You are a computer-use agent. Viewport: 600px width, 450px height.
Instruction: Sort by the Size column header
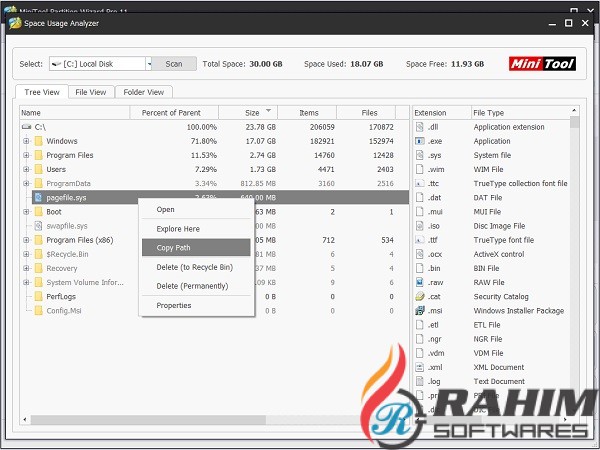pos(248,113)
